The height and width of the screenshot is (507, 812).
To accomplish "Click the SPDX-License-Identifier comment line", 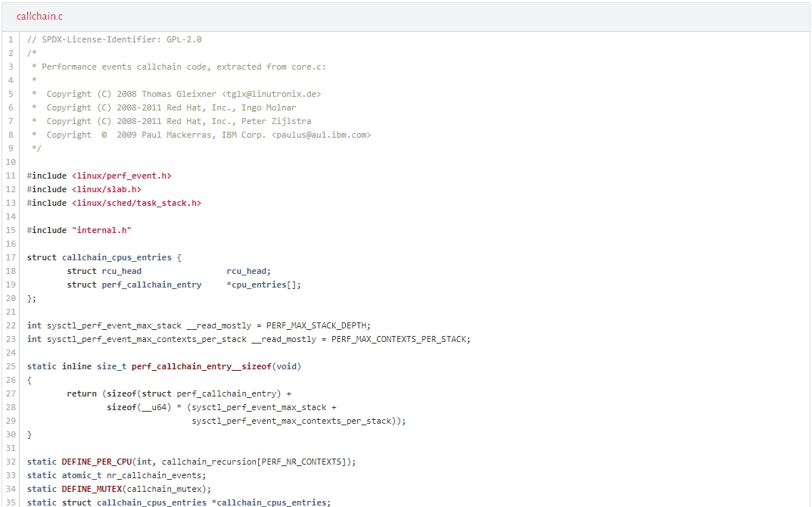I will point(114,39).
